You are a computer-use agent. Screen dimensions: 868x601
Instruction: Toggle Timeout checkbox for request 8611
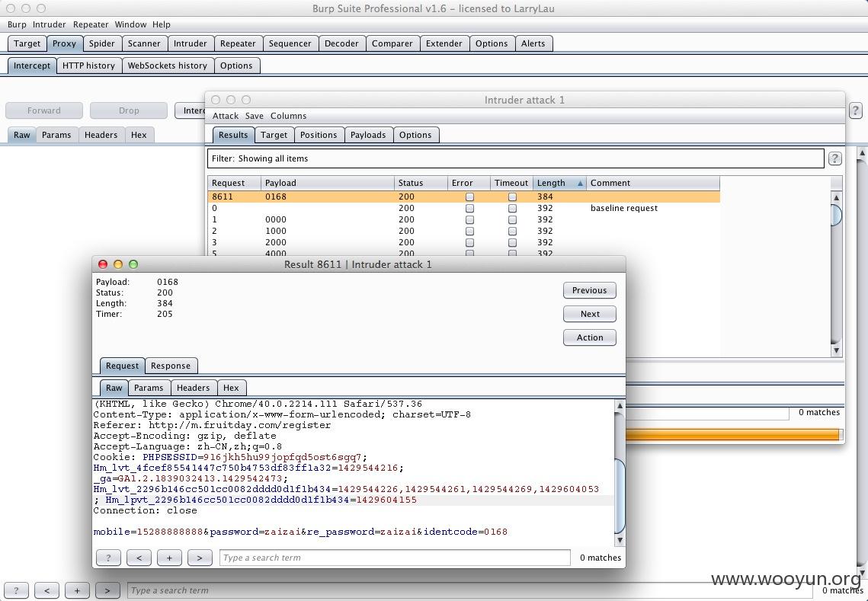[x=512, y=197]
